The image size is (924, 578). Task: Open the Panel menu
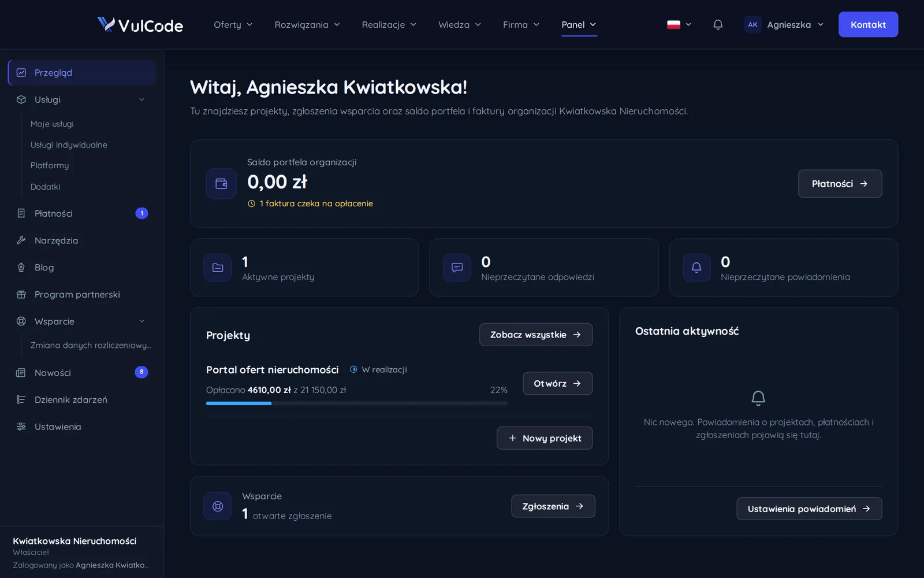[x=579, y=24]
